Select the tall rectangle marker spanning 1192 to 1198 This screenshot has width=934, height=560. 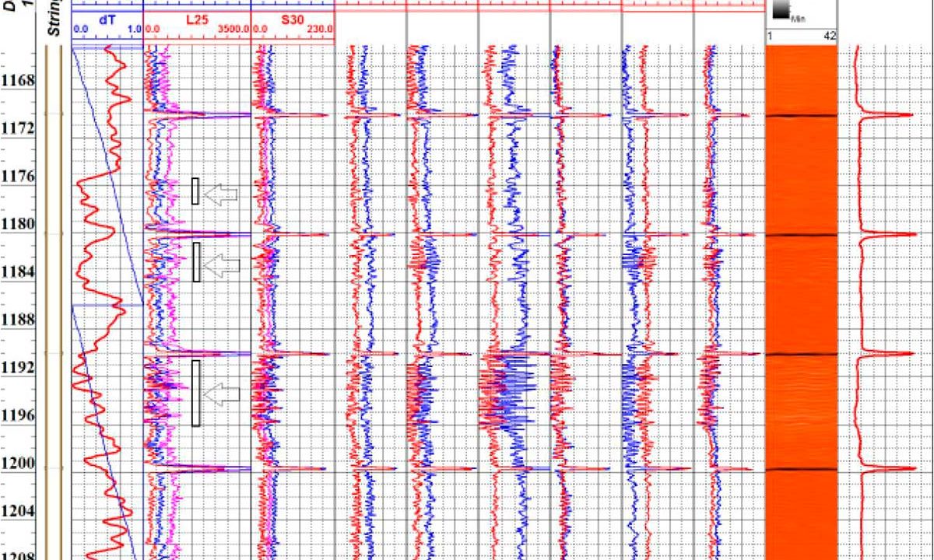(195, 393)
